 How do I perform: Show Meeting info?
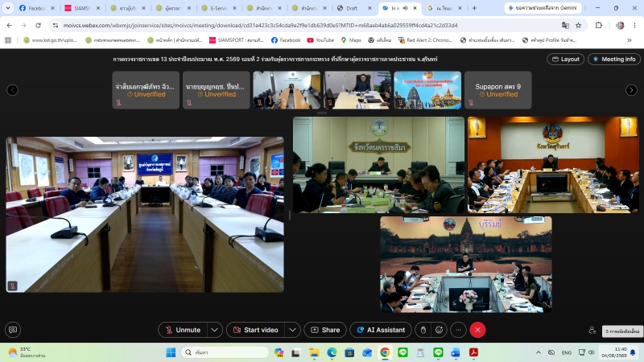click(614, 59)
